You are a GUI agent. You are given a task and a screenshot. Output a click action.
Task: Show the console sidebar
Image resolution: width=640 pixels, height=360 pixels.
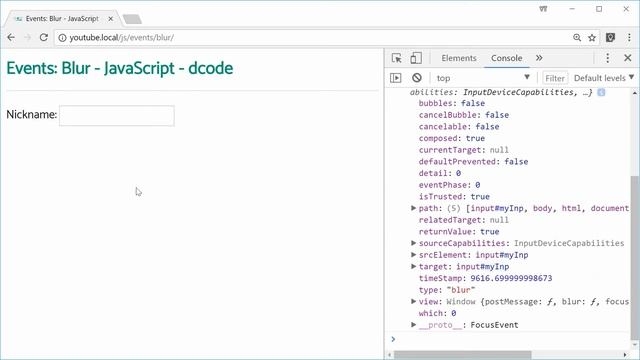coord(396,78)
